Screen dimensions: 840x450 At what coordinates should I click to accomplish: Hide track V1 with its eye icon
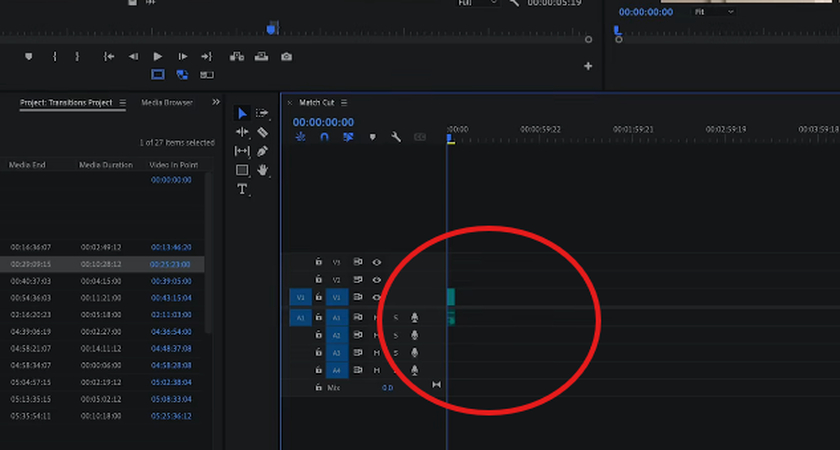tap(377, 297)
